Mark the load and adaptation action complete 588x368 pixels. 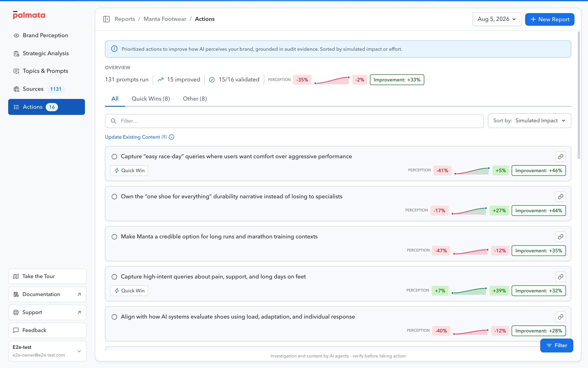tap(114, 317)
